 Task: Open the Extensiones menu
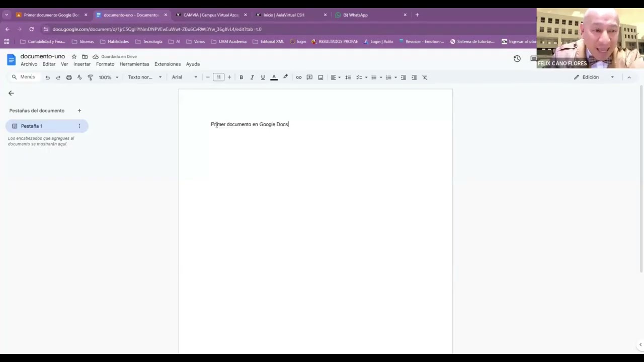click(168, 64)
